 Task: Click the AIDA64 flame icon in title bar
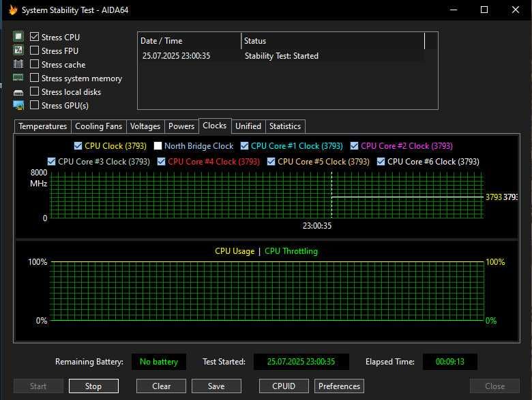(x=13, y=10)
